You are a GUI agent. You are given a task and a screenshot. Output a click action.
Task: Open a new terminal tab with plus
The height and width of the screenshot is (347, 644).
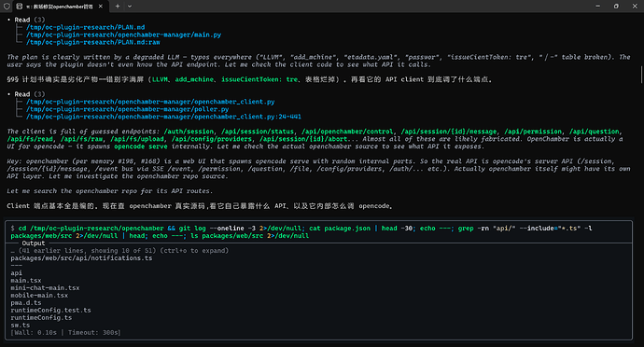118,7
